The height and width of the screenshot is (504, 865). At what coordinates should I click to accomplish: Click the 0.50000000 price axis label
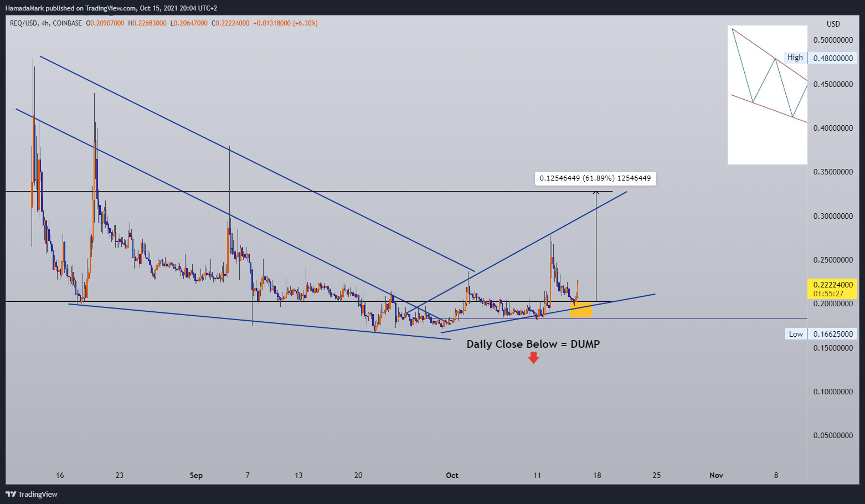[x=833, y=40]
